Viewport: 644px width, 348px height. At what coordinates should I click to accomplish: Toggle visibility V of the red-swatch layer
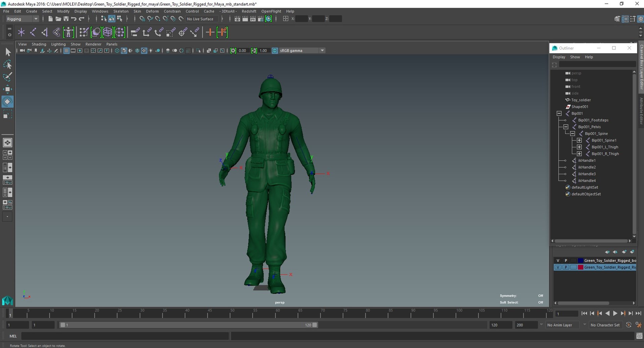point(558,267)
